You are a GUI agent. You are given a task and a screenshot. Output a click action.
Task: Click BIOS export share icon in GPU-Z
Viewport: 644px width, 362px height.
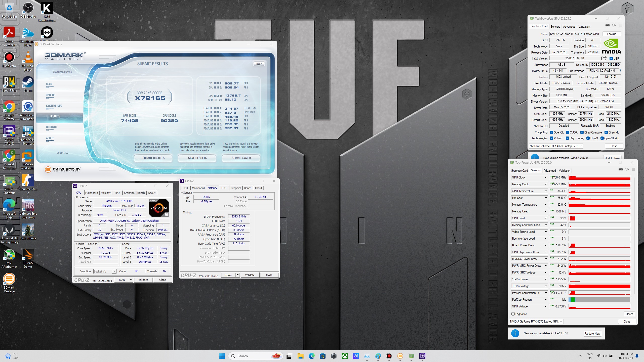(603, 58)
